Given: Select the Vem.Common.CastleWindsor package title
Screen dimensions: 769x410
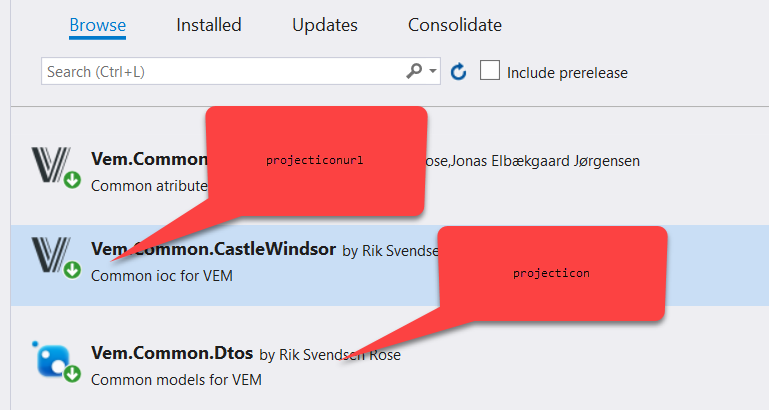Looking at the screenshot, I should 213,249.
